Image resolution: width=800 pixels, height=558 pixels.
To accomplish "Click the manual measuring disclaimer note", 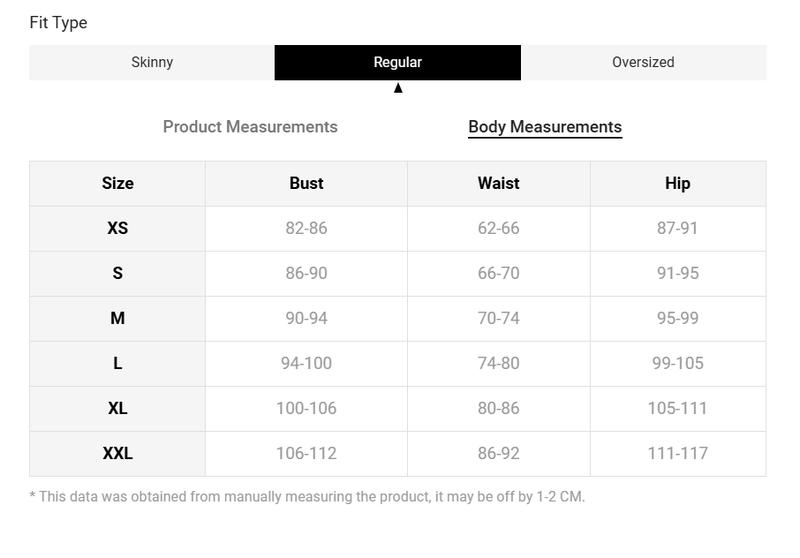I will (307, 496).
